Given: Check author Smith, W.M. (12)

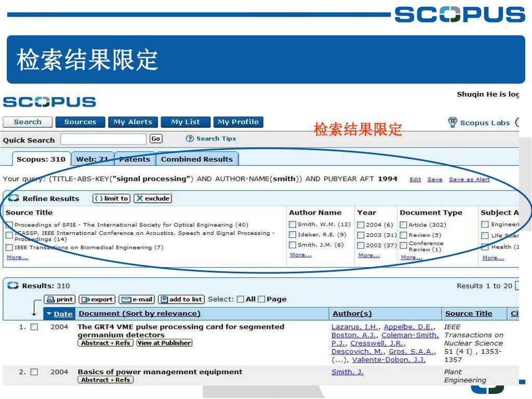Looking at the screenshot, I should 292,224.
